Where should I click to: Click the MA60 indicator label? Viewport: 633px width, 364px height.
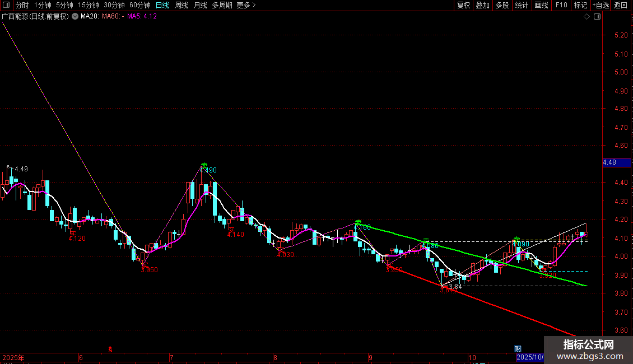113,16
